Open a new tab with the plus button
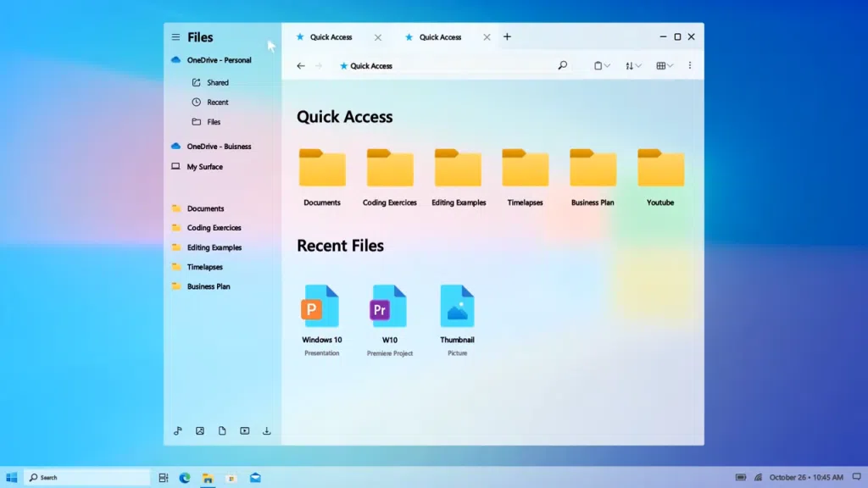Screen dimensions: 868x488 pos(507,36)
